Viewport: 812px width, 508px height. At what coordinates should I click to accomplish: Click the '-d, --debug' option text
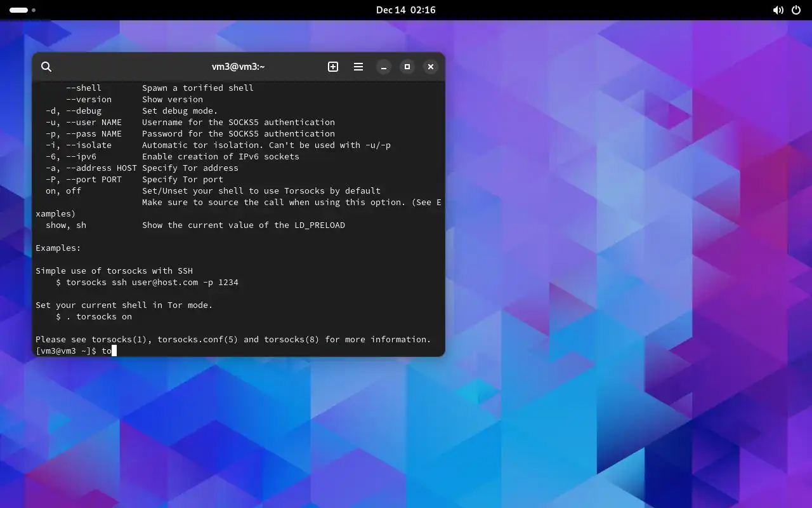[74, 110]
